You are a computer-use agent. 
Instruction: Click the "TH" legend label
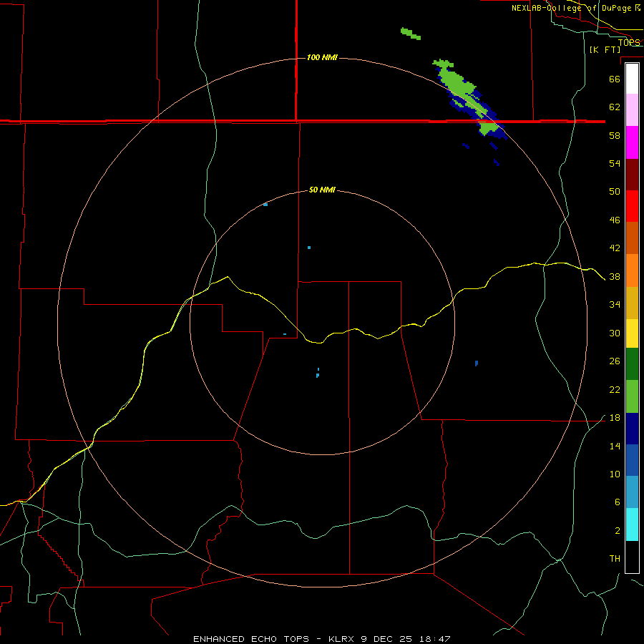pos(615,559)
